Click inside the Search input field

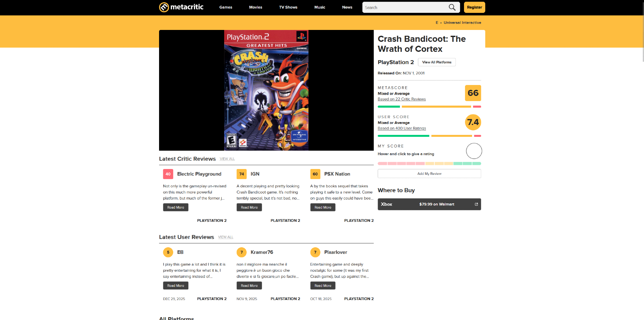pyautogui.click(x=404, y=7)
